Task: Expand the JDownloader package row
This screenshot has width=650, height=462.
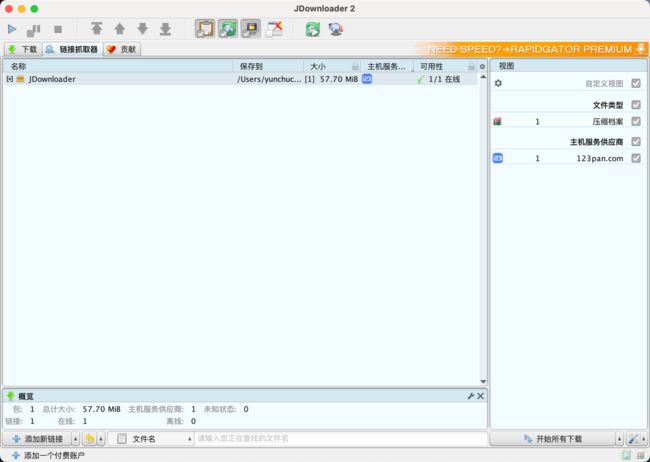Action: tap(10, 79)
